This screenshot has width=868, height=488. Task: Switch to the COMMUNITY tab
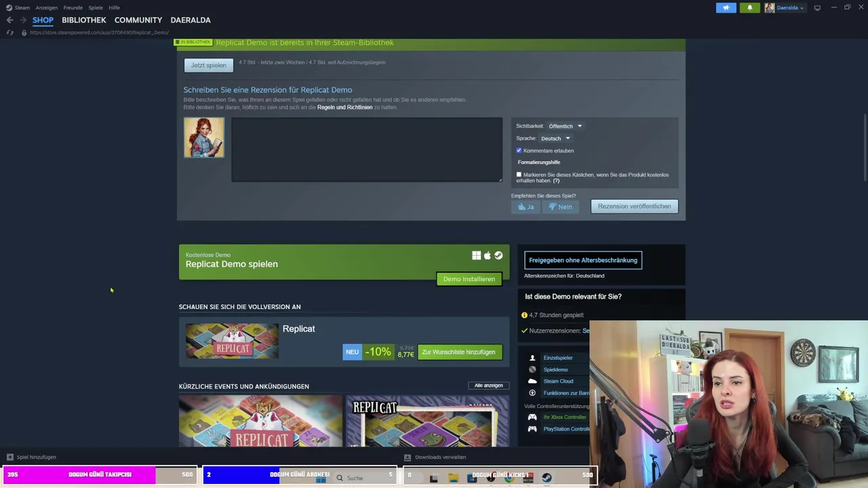(x=138, y=20)
